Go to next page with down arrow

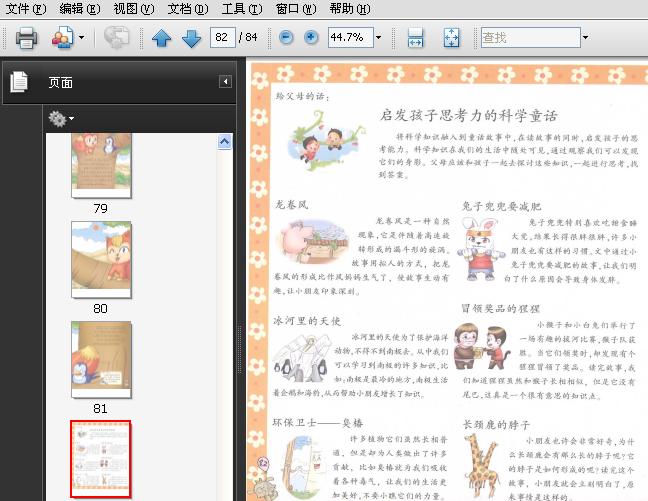coord(191,38)
